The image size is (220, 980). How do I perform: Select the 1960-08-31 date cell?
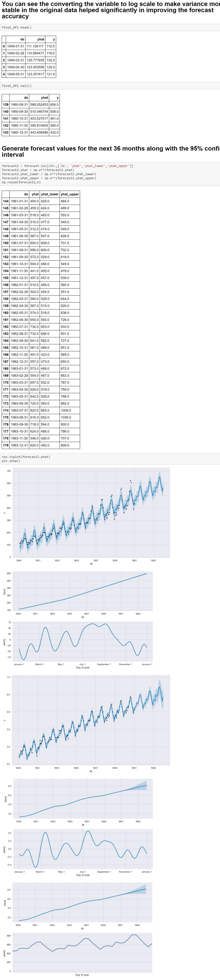19,105
